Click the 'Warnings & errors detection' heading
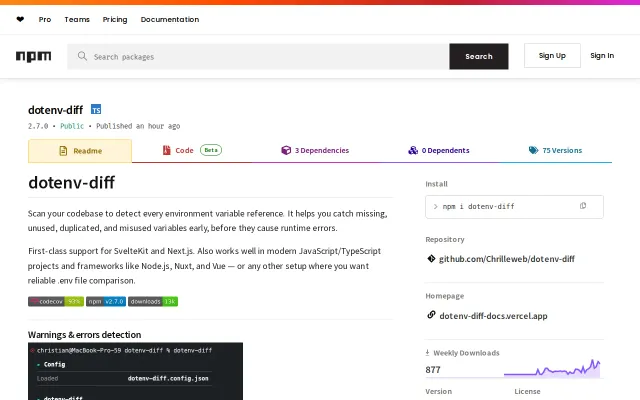 84,335
